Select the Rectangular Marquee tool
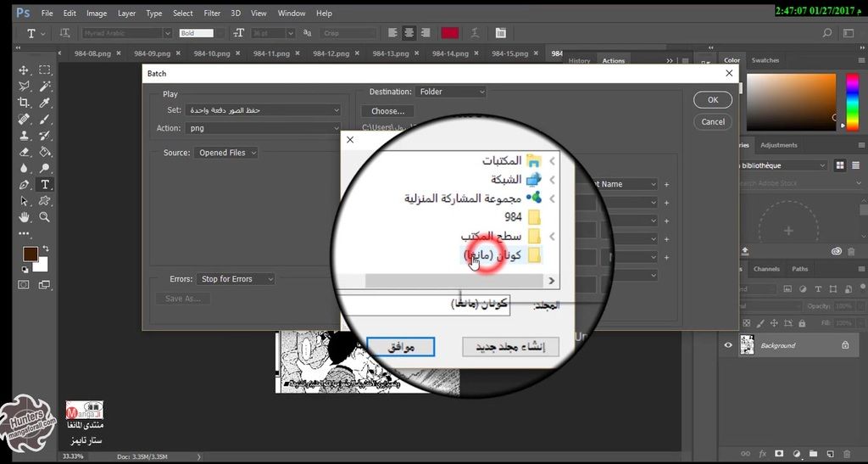868x464 pixels. pyautogui.click(x=45, y=70)
